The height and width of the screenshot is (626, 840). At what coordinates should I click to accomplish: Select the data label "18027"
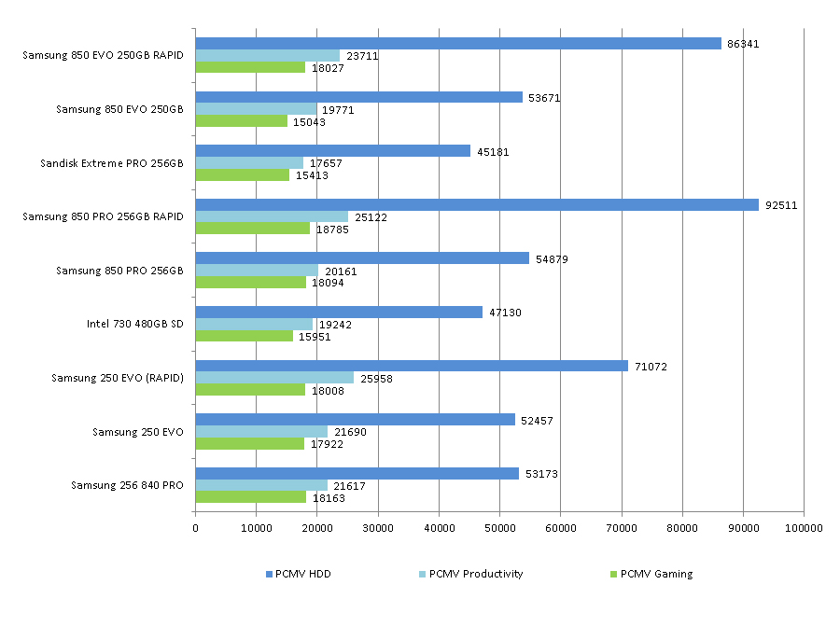pos(328,68)
